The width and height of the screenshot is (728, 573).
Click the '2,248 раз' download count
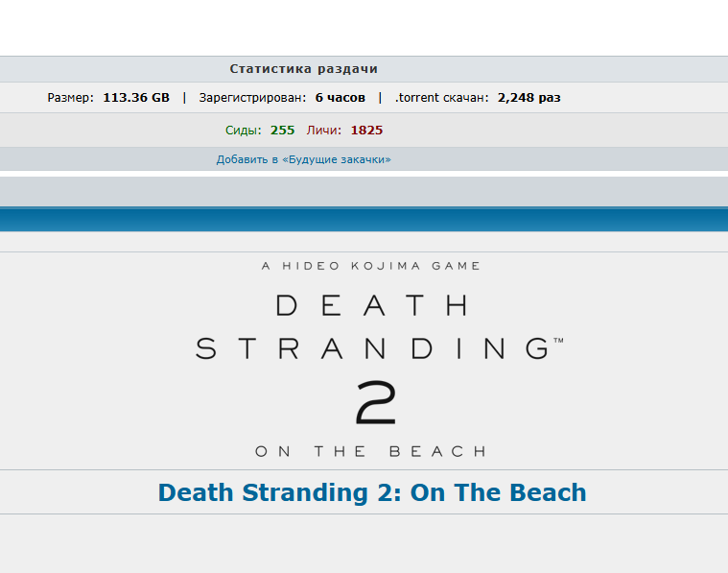[x=528, y=98]
